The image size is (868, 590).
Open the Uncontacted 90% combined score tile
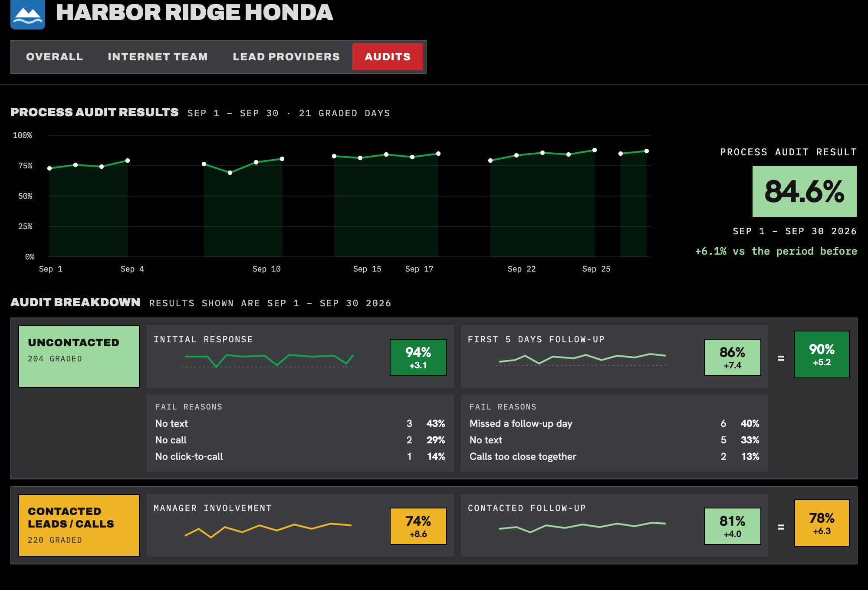coord(822,354)
